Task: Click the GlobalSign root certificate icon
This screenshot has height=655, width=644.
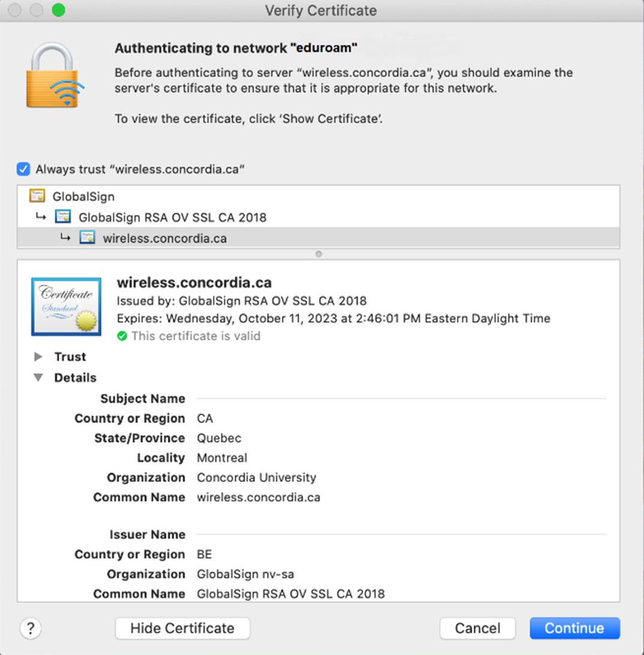Action: [x=37, y=195]
